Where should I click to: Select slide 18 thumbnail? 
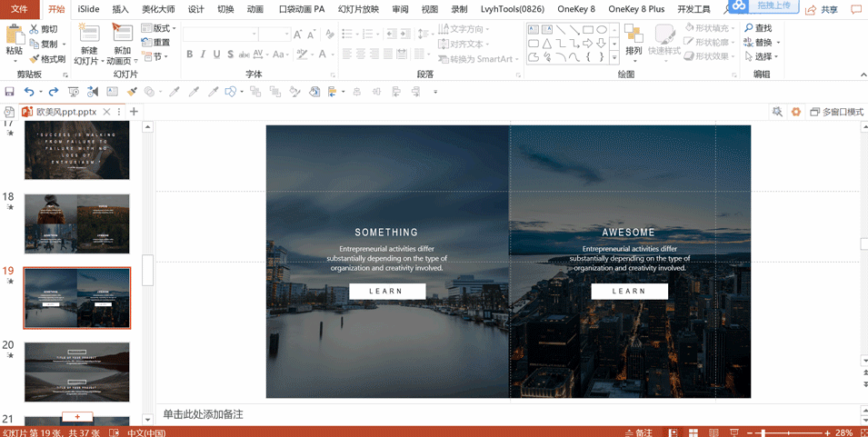tap(77, 223)
